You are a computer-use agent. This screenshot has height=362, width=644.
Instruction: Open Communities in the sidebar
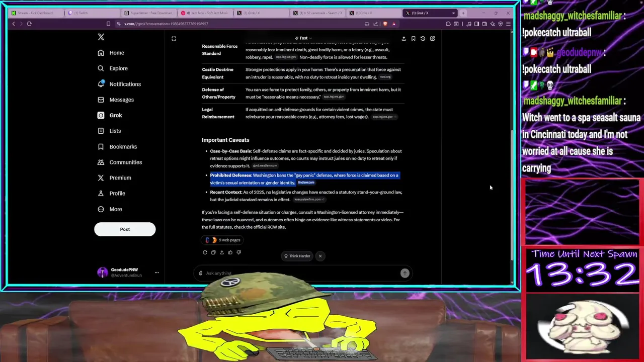point(119,162)
